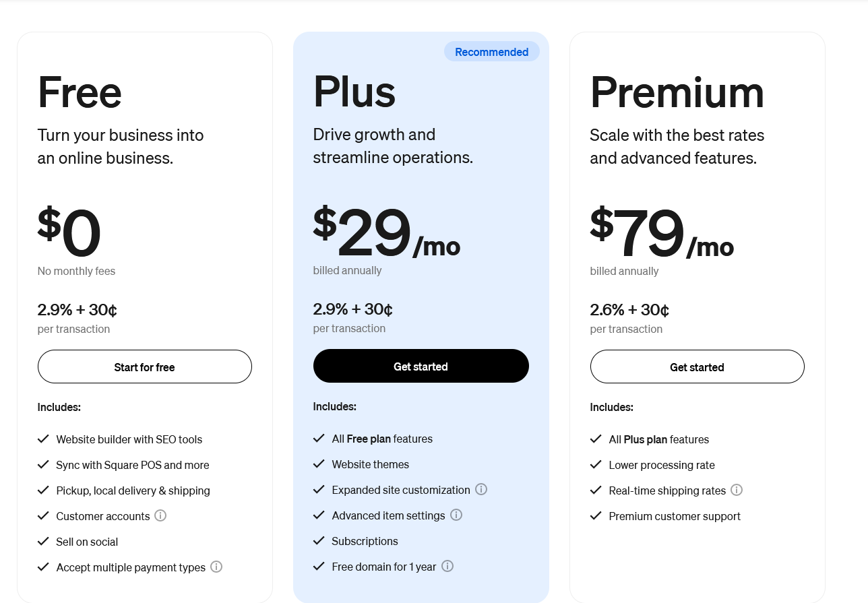Click checkmark next to Subscriptions feature
Viewport: 868px width, 603px height.
click(319, 540)
